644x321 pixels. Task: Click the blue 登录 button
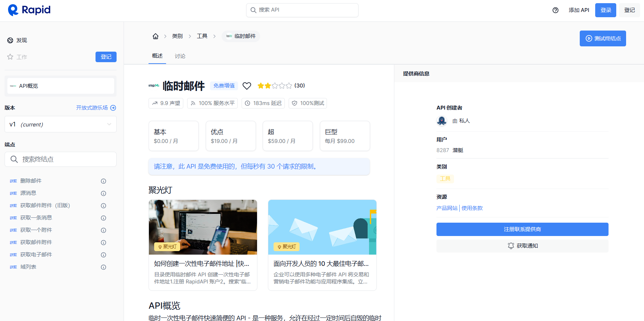point(606,10)
